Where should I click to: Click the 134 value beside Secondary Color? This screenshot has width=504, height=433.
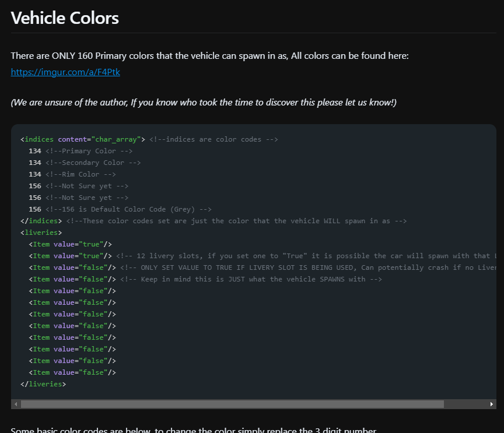click(x=35, y=163)
